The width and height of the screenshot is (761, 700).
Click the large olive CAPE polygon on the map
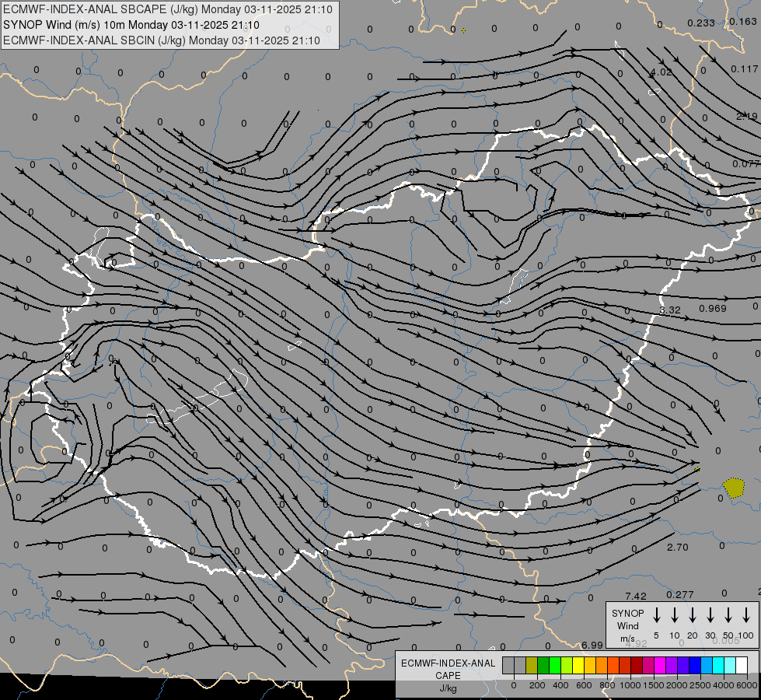point(733,488)
